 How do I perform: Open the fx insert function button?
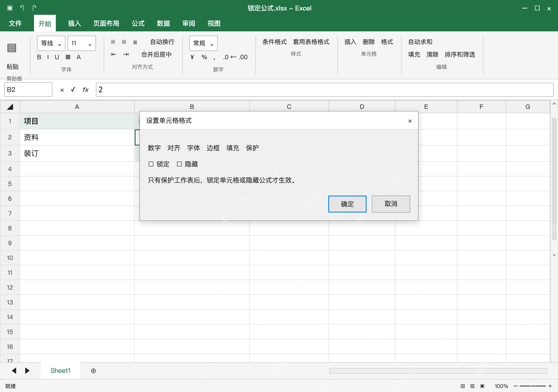coord(86,90)
